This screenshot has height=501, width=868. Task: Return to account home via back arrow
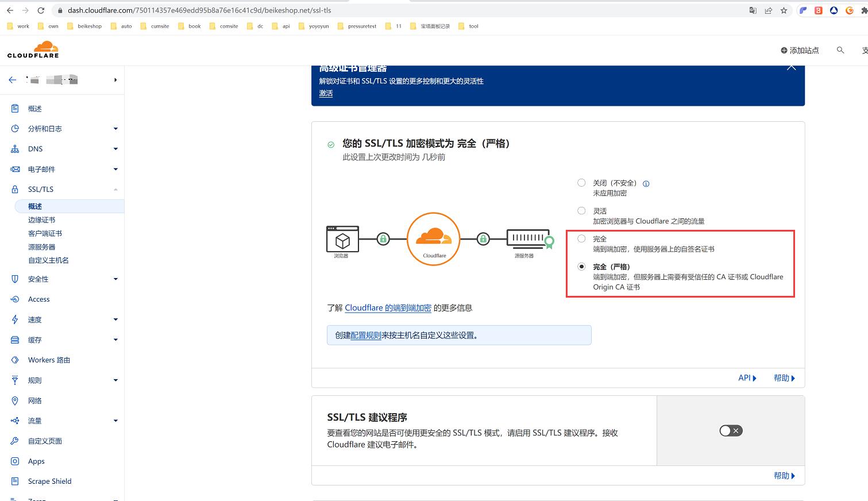[12, 80]
